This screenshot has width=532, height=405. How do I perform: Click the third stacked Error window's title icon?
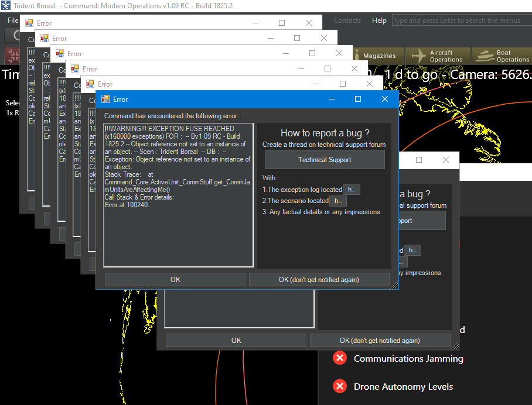pyautogui.click(x=60, y=53)
